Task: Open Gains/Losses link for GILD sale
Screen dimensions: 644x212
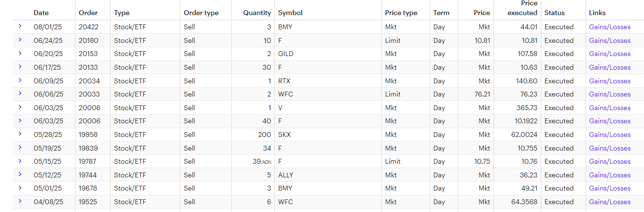Action: coord(609,54)
